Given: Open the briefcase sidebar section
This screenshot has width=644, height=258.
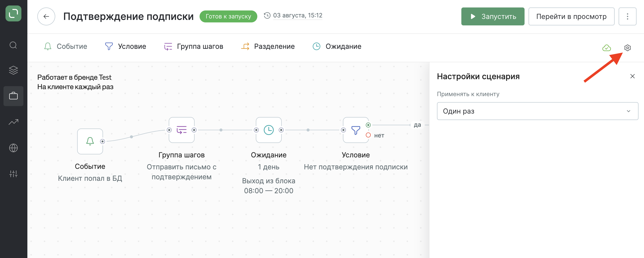Looking at the screenshot, I should click(13, 96).
